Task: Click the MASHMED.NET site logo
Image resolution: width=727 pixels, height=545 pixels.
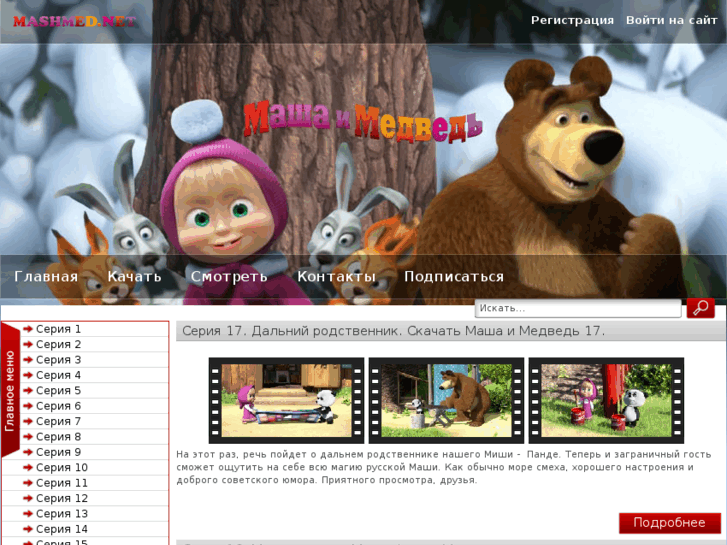Action: point(75,21)
